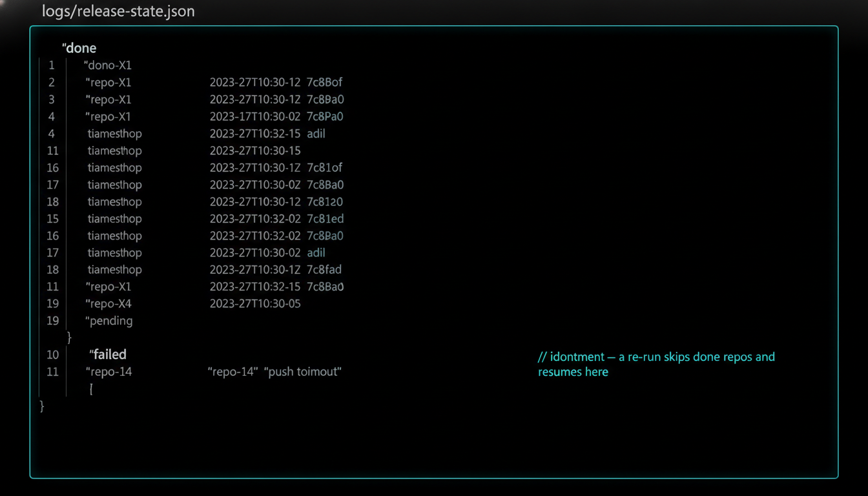
Task: Click the comment about re-run skipping done repos
Action: (656, 364)
